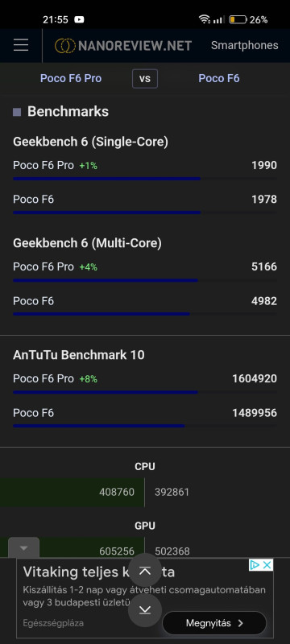Click the Megnyitás ad button
Image resolution: width=290 pixels, height=644 pixels.
214,623
